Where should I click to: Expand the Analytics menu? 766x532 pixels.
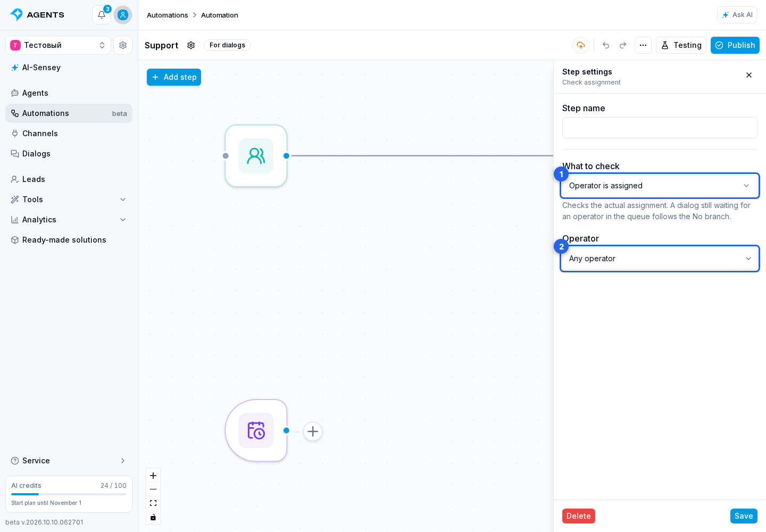point(69,220)
